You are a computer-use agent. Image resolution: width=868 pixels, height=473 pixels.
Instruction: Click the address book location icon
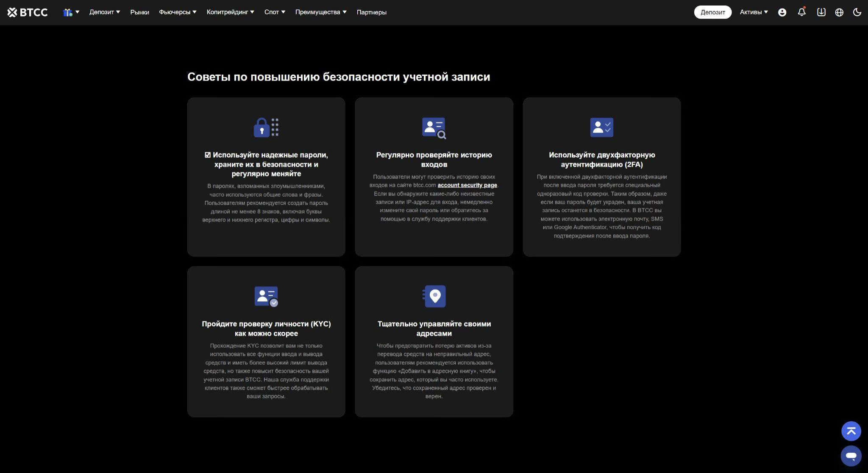434,296
